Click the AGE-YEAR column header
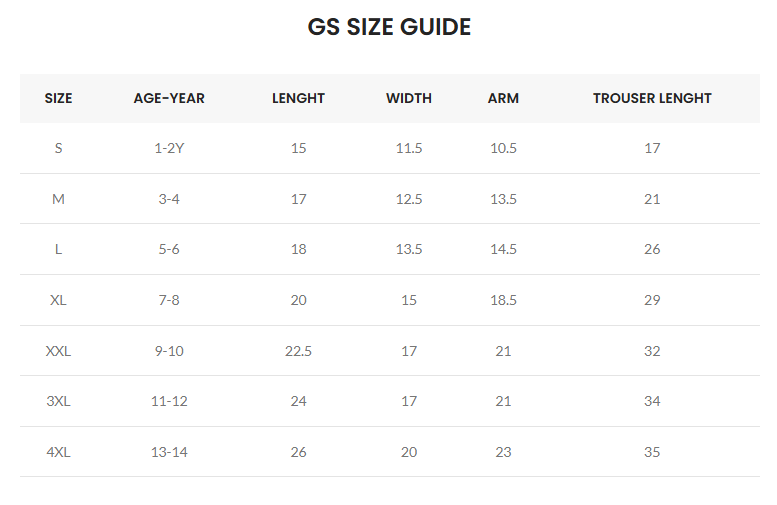The height and width of the screenshot is (505, 777). pos(169,98)
